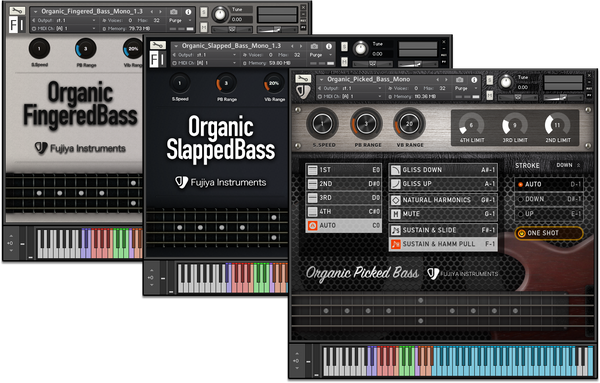Open MIDI Ch dropdown in Picked Bass
Screen dimensions: 600x383
pos(350,97)
